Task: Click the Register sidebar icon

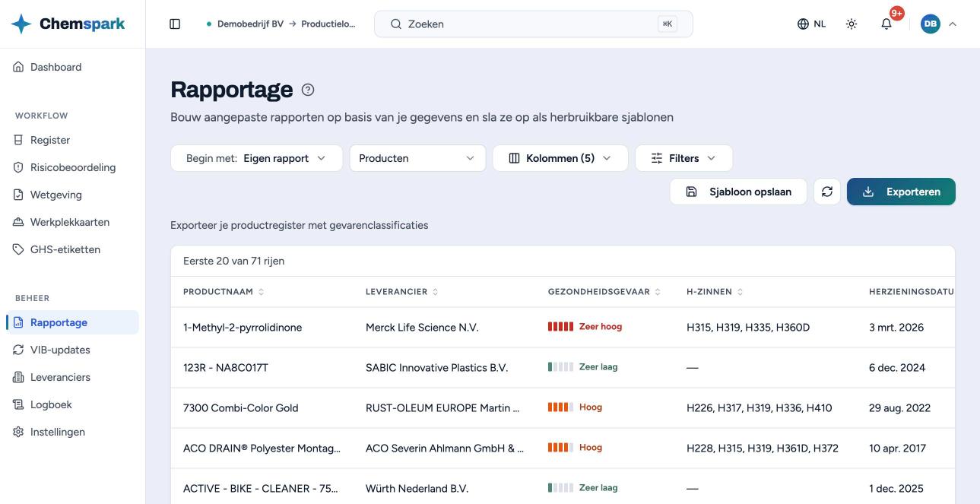Action: point(19,140)
